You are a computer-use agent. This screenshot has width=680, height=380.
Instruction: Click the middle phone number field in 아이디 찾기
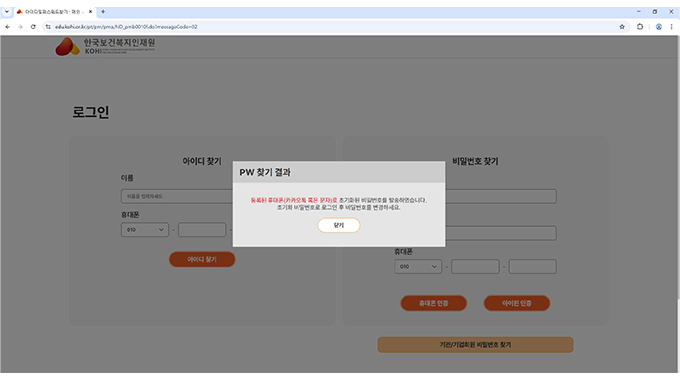click(202, 229)
